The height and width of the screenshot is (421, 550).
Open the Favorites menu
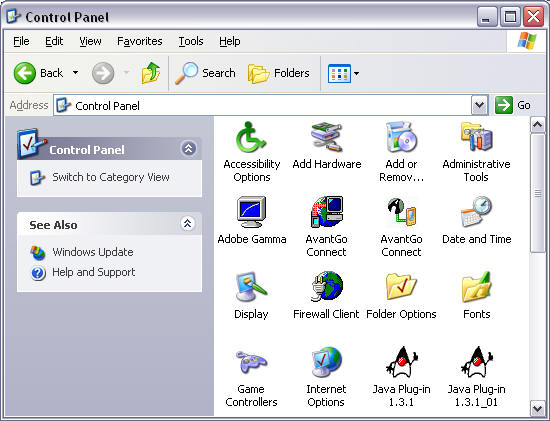pyautogui.click(x=140, y=41)
